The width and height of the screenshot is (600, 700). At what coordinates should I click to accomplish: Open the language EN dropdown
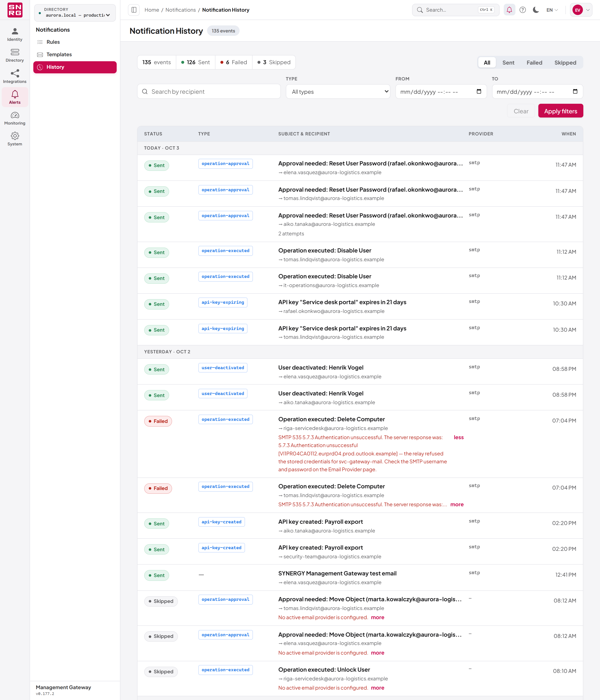tap(552, 10)
